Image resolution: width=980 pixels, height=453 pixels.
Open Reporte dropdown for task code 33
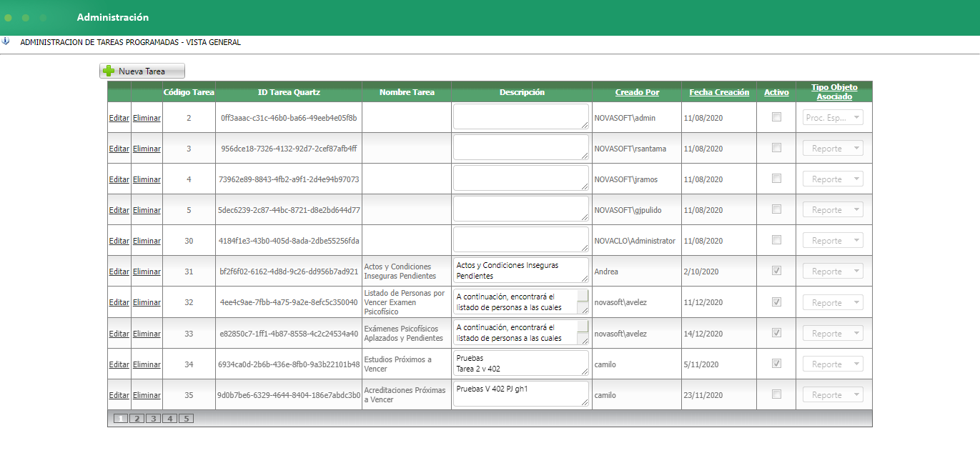click(x=833, y=334)
